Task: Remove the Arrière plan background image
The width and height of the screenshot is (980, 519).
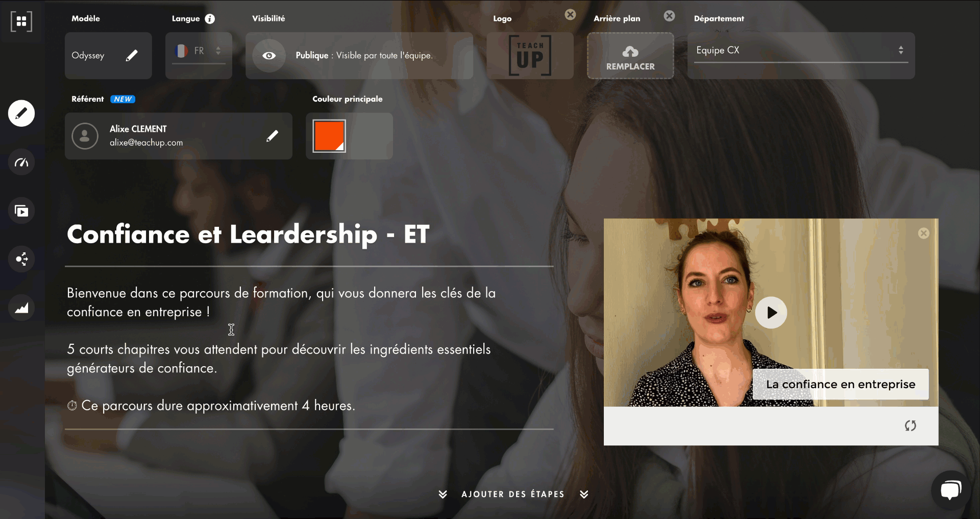Action: point(669,16)
